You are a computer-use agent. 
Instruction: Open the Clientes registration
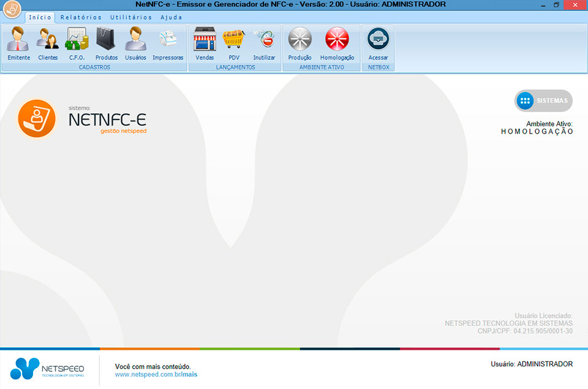click(48, 43)
